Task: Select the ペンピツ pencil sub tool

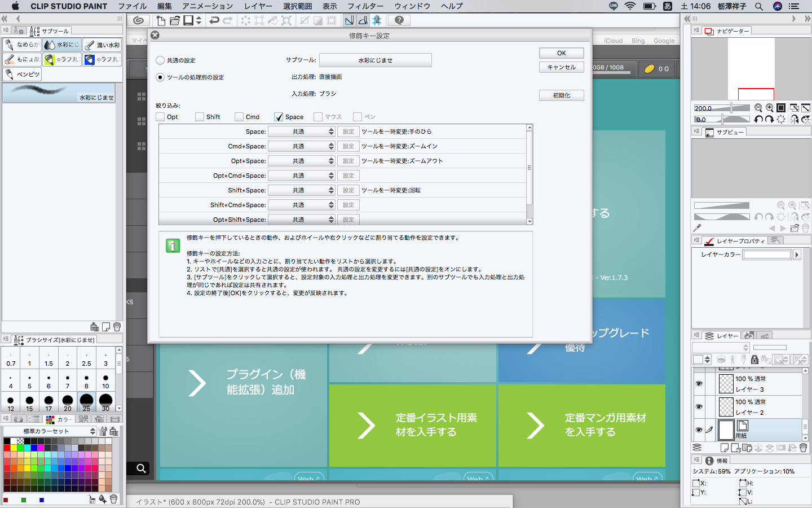Action: click(22, 74)
